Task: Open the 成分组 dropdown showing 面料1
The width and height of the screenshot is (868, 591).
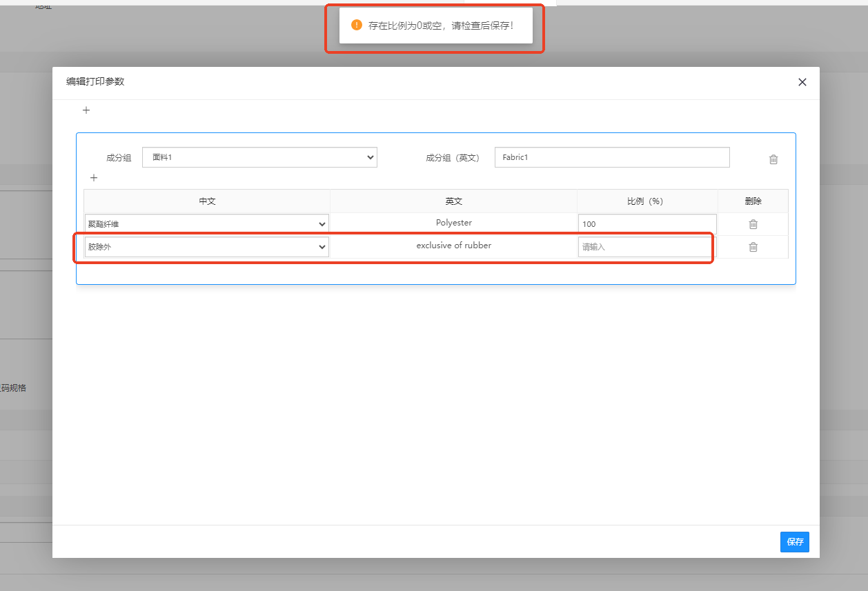Action: pos(259,157)
